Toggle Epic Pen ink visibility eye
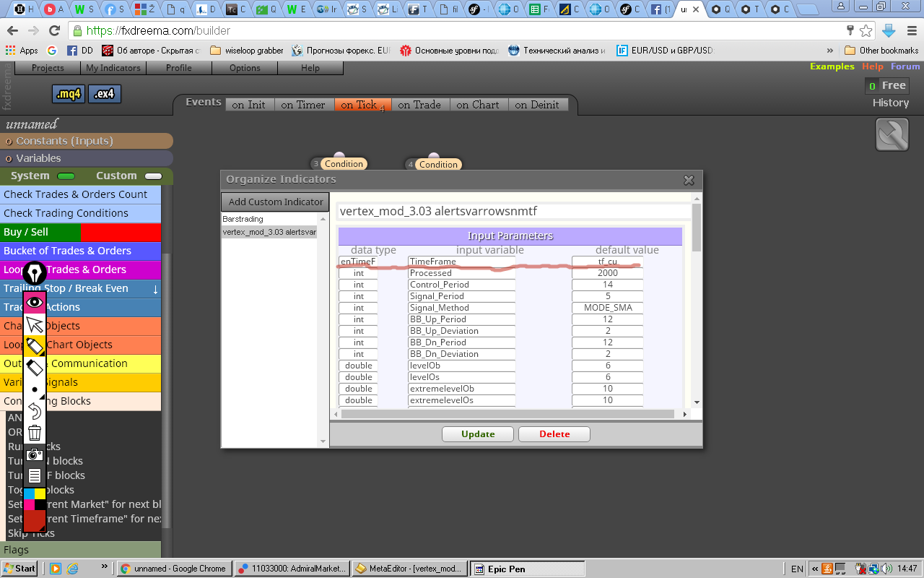Viewport: 924px width, 578px height. [35, 302]
